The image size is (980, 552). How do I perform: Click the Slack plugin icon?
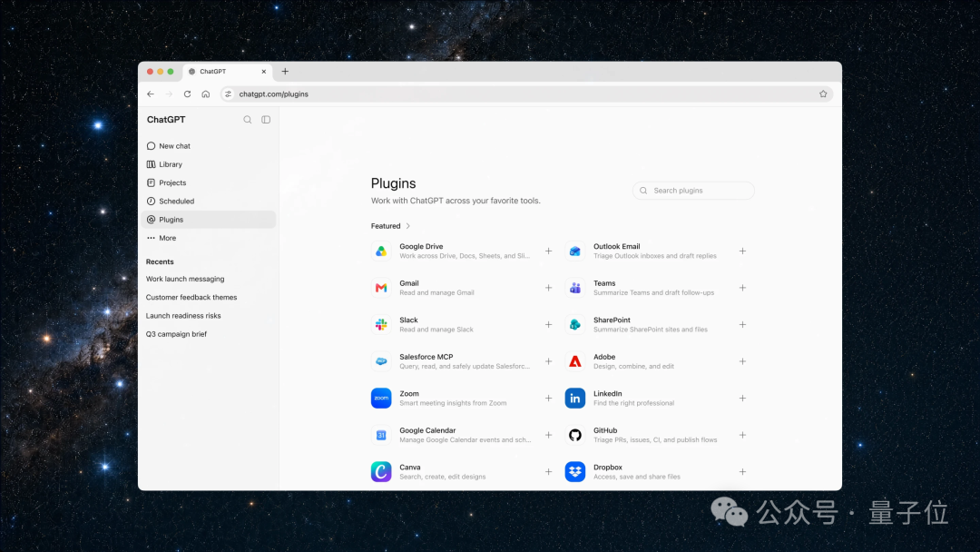(381, 324)
